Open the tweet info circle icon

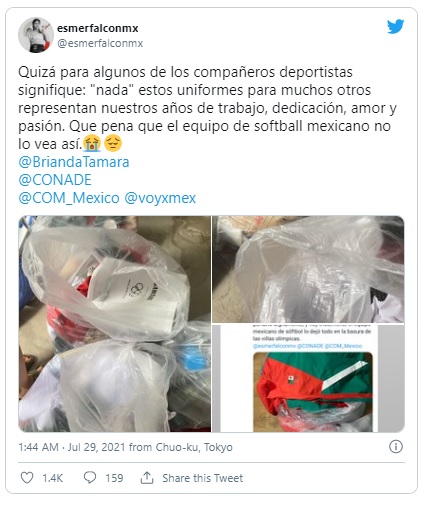click(396, 446)
